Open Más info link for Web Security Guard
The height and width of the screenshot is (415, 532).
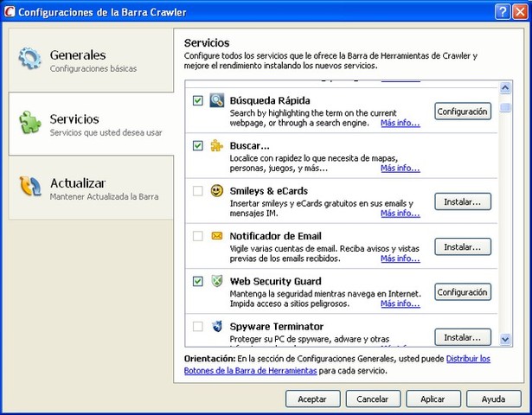401,303
